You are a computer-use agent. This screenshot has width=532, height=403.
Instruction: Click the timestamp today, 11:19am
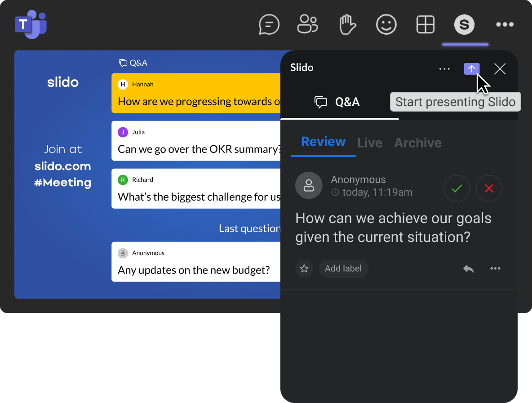pyautogui.click(x=372, y=193)
